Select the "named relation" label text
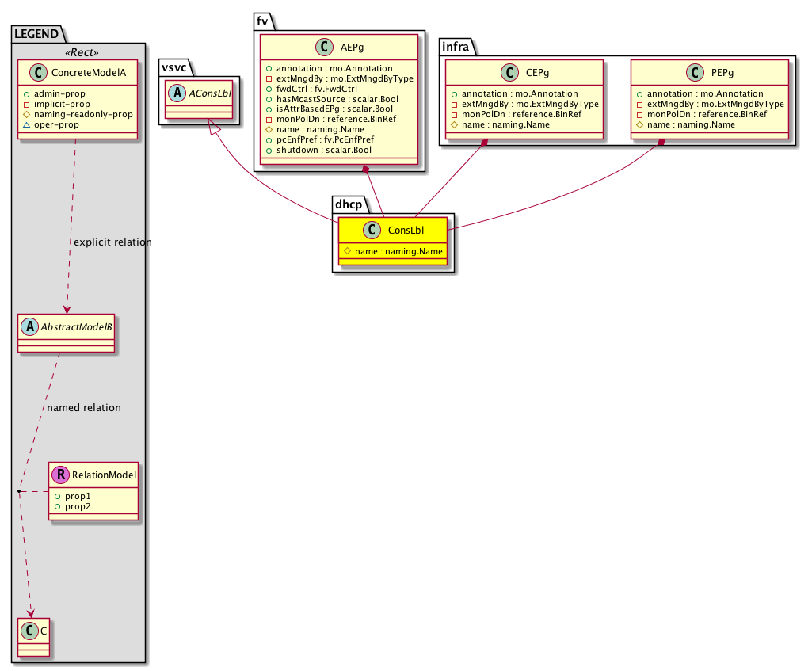This screenshot has height=671, width=812. pyautogui.click(x=84, y=407)
